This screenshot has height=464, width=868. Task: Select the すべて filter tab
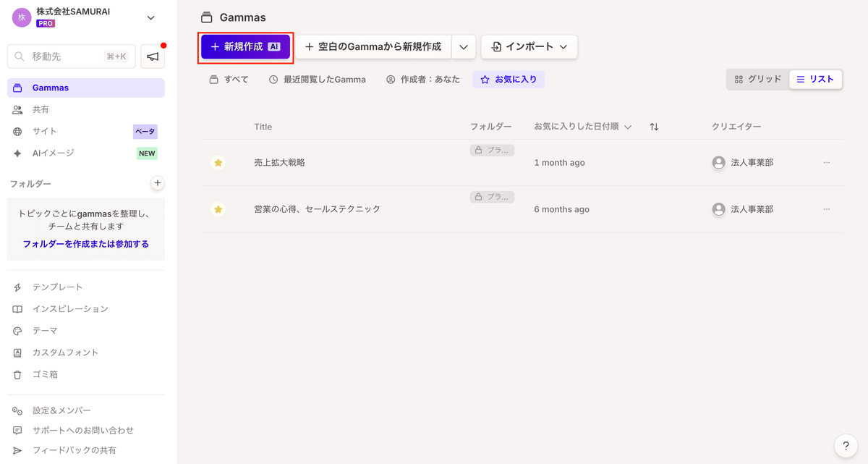click(x=229, y=80)
